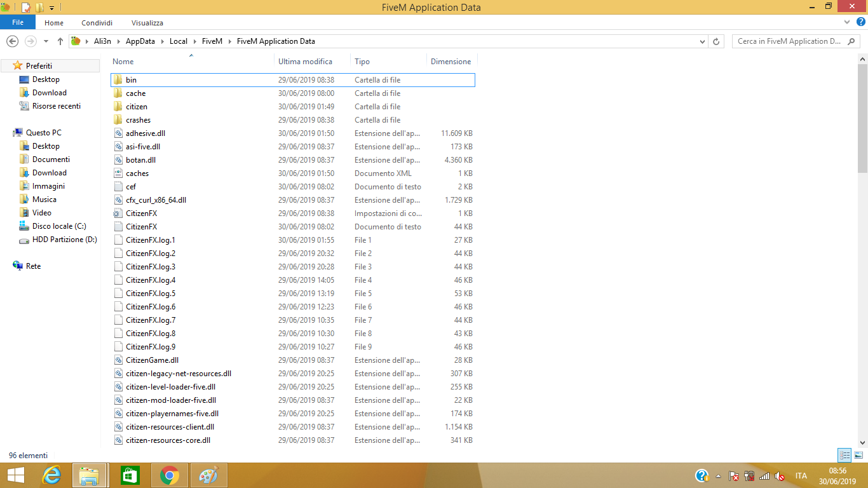The image size is (868, 488).
Task: Switch to the Visualizza ribbon tab
Action: pos(147,23)
